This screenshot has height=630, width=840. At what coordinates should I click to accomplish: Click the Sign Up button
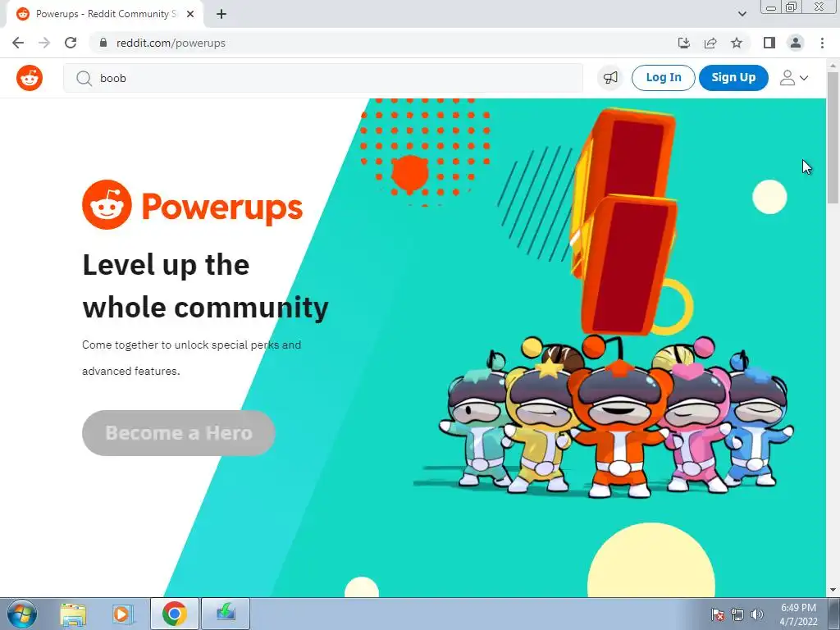(733, 78)
